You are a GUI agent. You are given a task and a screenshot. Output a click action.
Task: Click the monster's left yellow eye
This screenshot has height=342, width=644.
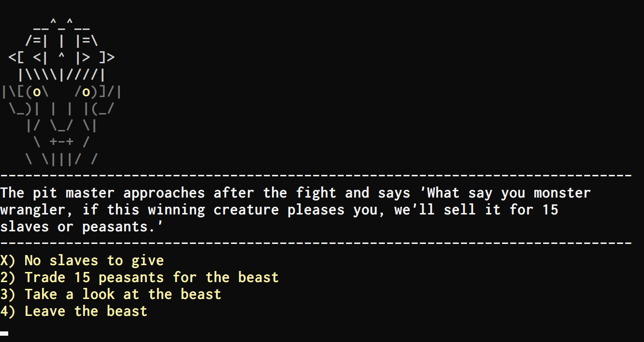coord(37,92)
